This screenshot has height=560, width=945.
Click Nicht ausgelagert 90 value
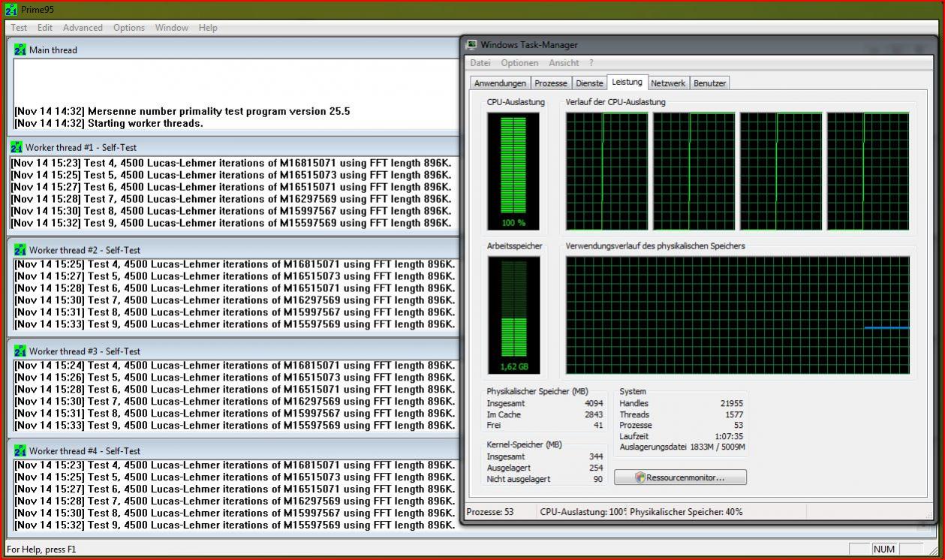point(598,479)
